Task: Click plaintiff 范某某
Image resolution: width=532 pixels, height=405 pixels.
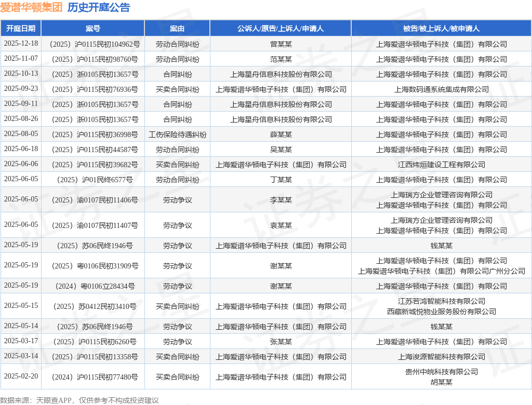Action: click(281, 59)
